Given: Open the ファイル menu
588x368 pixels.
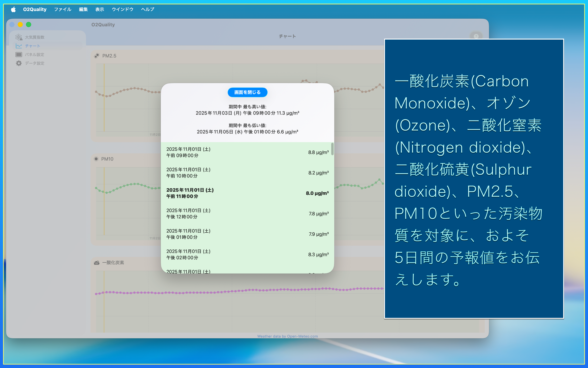Looking at the screenshot, I should [x=63, y=9].
